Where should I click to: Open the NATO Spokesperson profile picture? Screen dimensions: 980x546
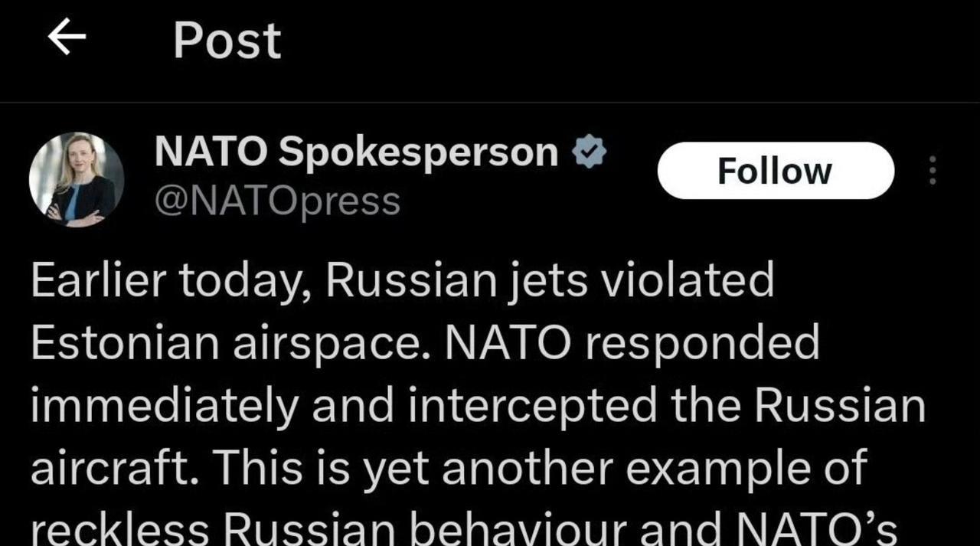[77, 180]
